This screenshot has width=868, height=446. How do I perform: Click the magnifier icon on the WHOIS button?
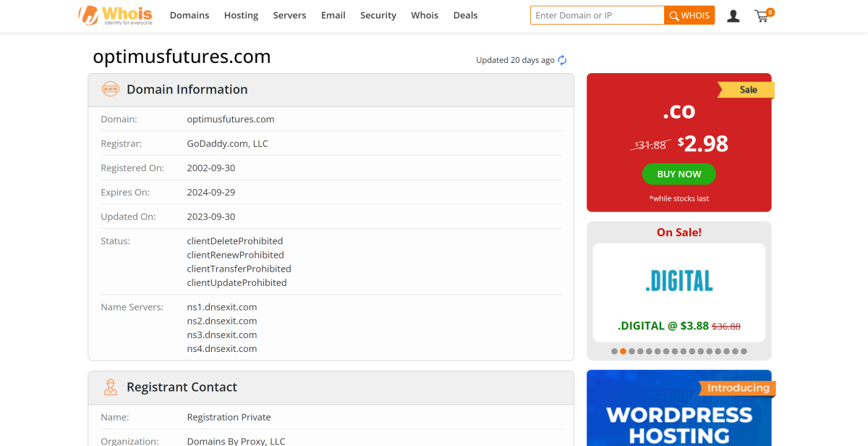[x=673, y=14]
